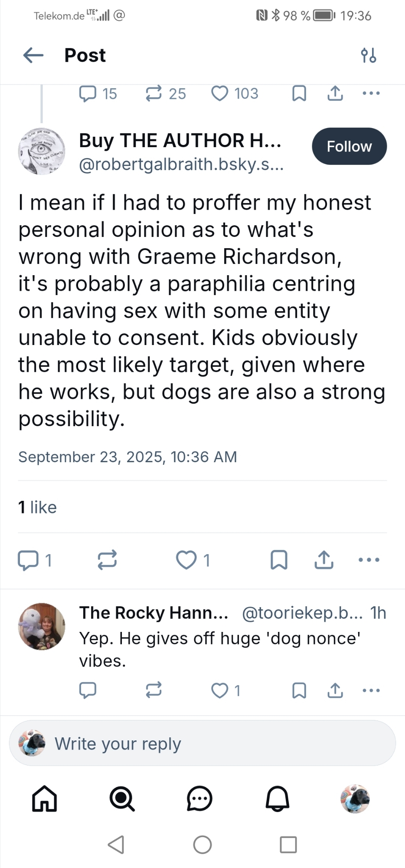Open more options on parent post
Image resolution: width=405 pixels, height=868 pixels.
pyautogui.click(x=371, y=93)
